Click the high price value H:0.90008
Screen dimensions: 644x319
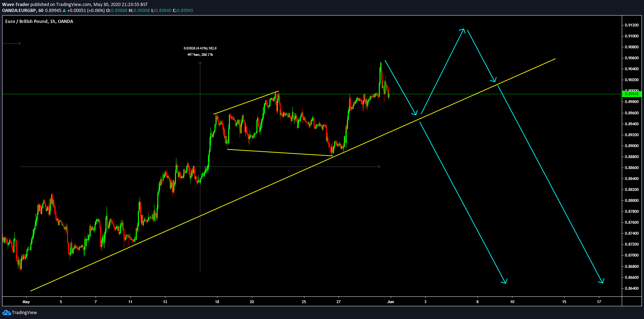coord(139,10)
